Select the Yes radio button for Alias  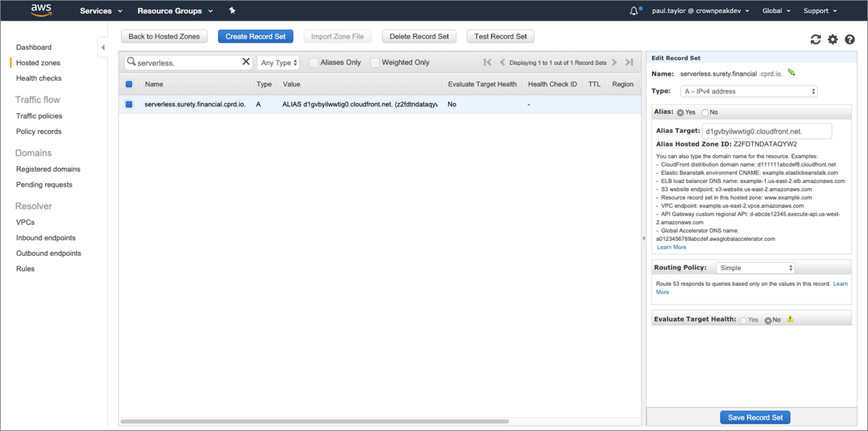click(680, 112)
